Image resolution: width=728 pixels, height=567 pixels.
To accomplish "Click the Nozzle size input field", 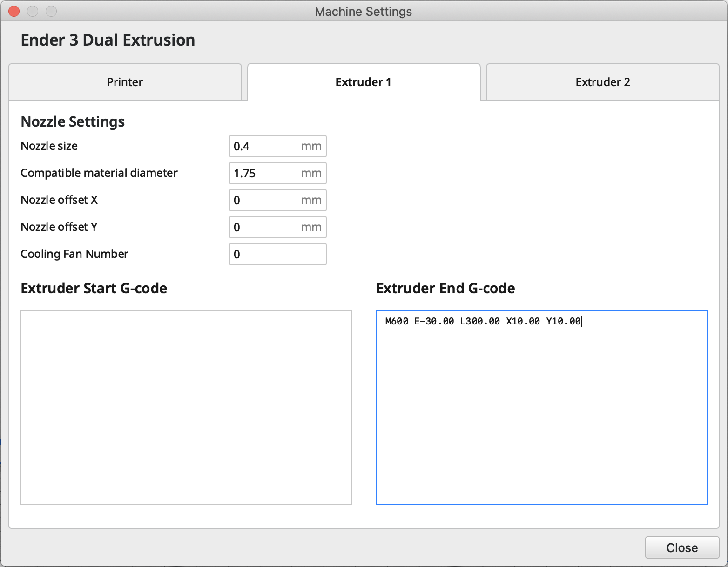I will click(x=278, y=146).
